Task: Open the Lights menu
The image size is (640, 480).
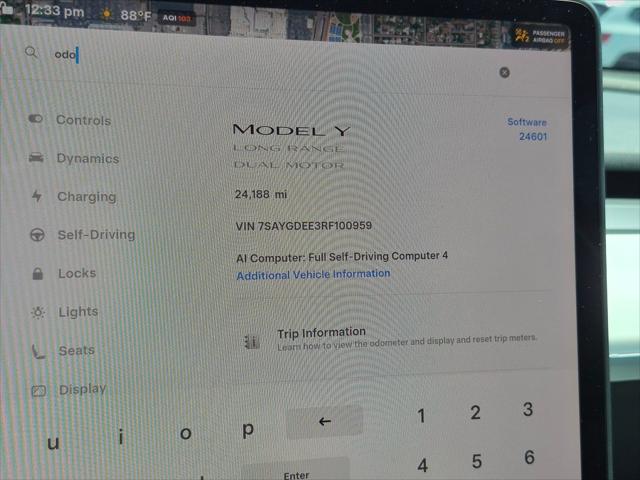Action: 78,312
